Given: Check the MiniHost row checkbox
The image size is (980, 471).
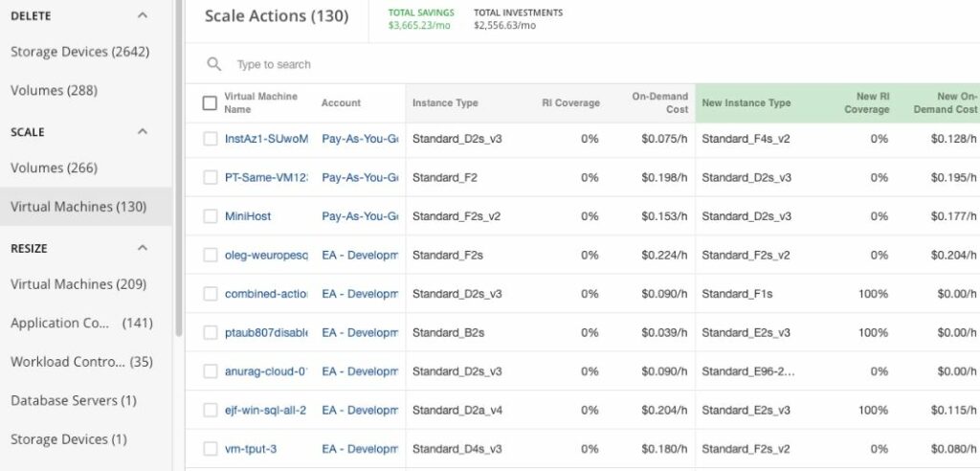Looking at the screenshot, I should coord(210,216).
